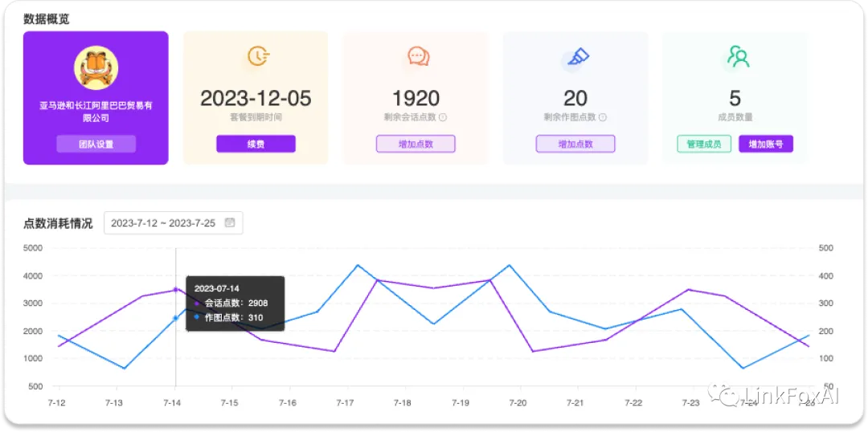The width and height of the screenshot is (868, 432).
Task: Open the 2023-7-12 ~ 2023-7-25 date range picker
Action: tap(174, 223)
